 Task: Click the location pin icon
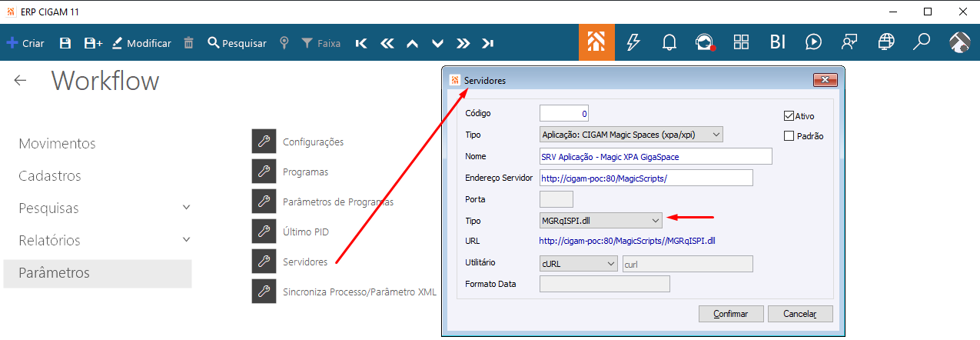pos(284,43)
